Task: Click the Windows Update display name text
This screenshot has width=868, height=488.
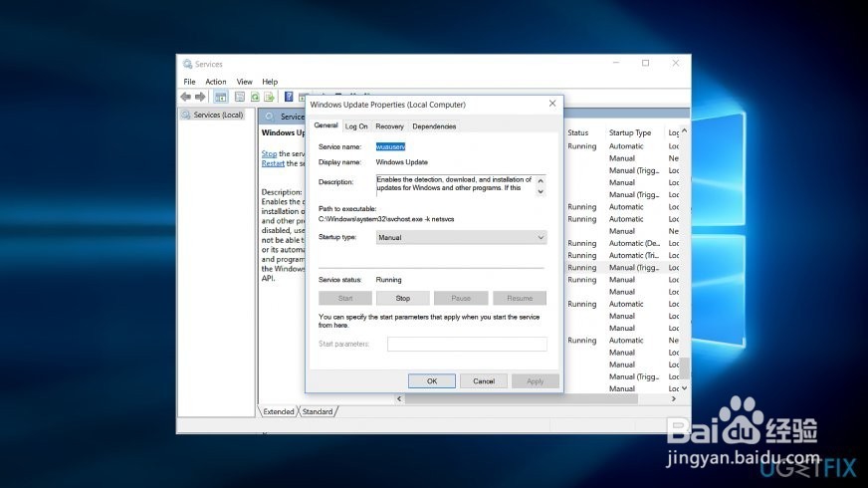Action: 402,162
